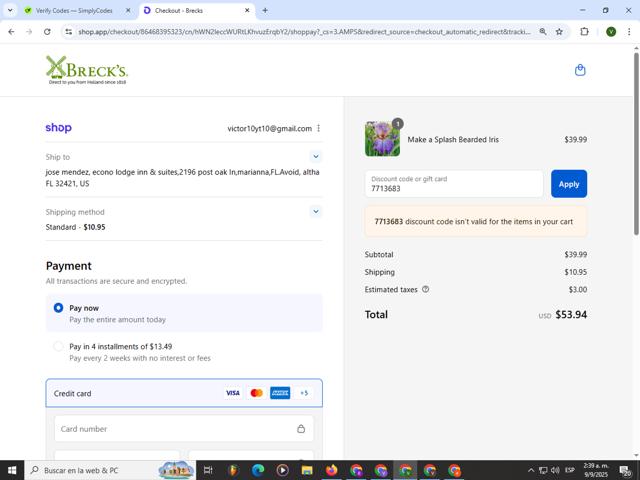The height and width of the screenshot is (480, 640).
Task: Close the Checkout - Brecks tab
Action: click(x=247, y=11)
